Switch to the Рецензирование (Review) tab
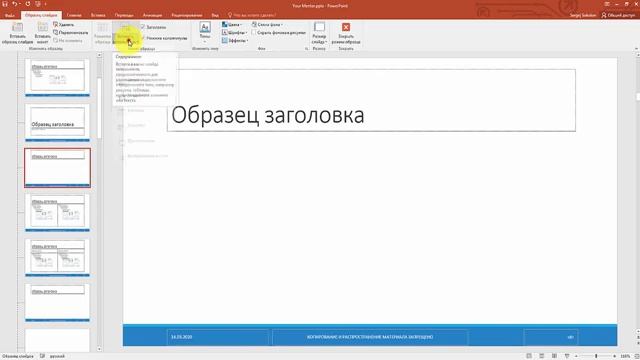 [187, 15]
